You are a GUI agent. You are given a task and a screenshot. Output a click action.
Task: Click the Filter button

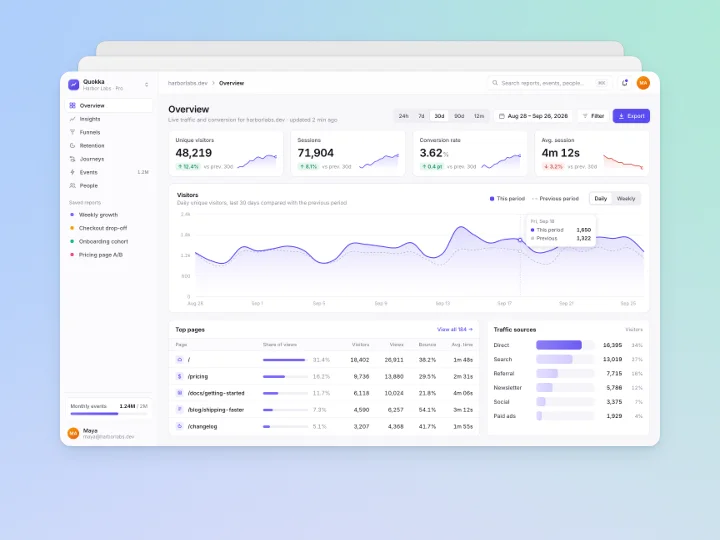(x=593, y=116)
